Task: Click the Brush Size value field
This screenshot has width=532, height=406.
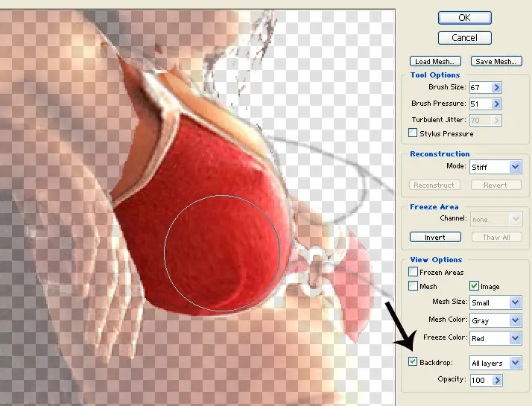Action: pos(481,87)
